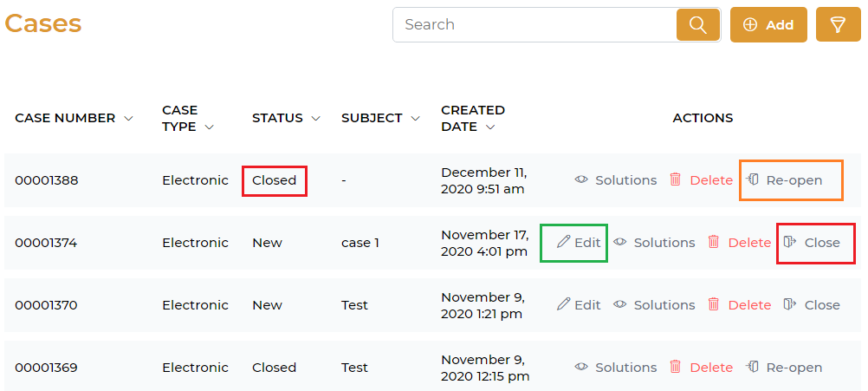Screen dimensions: 868x391
Task: Edit case 00001370 via pencil icon
Action: (x=564, y=304)
